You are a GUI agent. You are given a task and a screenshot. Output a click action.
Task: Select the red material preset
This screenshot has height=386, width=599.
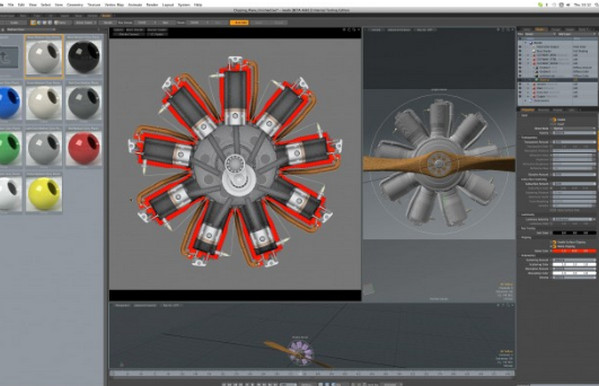84,148
